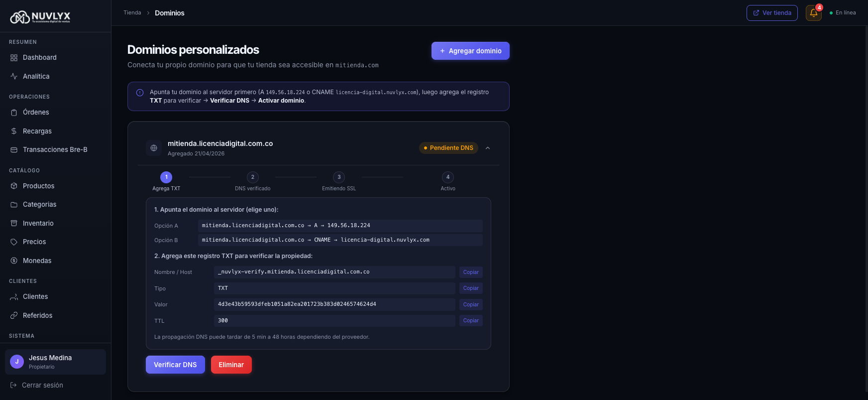868x400 pixels.
Task: Click the Recargas dollar icon
Action: pos(14,131)
